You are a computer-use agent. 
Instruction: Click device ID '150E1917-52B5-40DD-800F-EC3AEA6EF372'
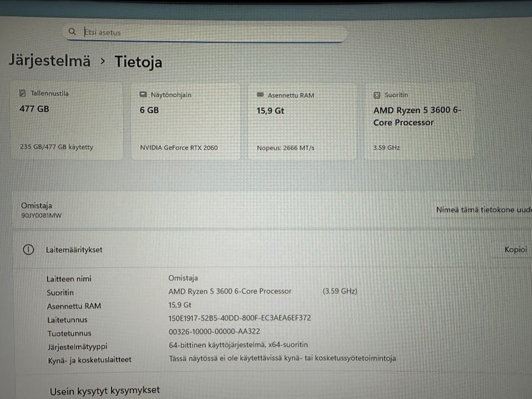[x=239, y=318]
